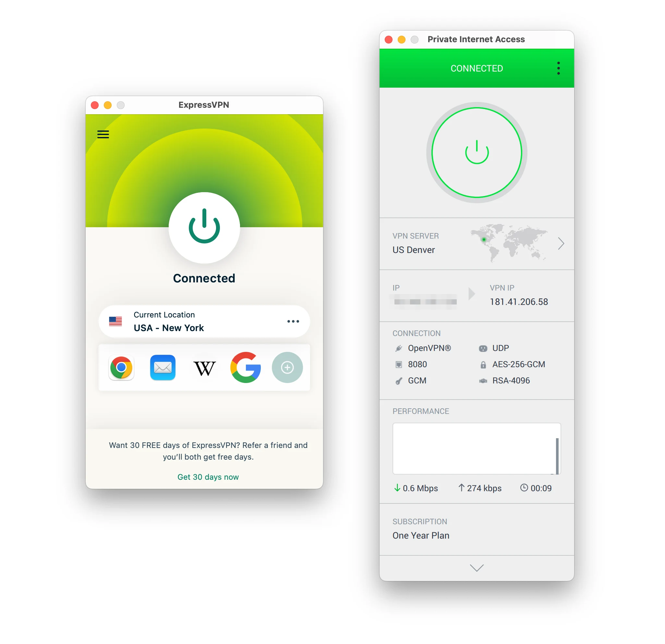Click the add shortcut plus icon
Screen dimensions: 665x644
(287, 367)
